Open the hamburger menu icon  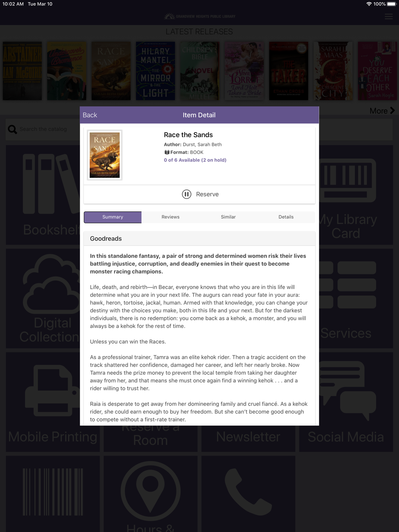pyautogui.click(x=389, y=16)
